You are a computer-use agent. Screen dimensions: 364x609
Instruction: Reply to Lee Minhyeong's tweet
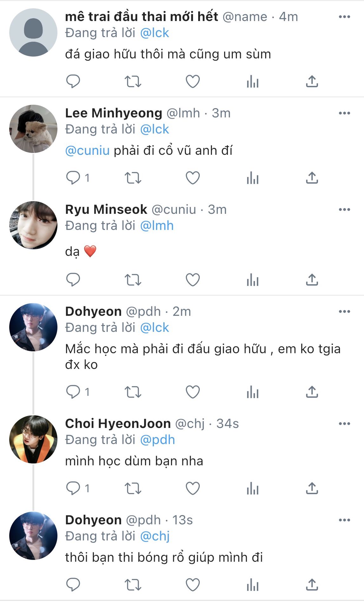click(x=73, y=178)
